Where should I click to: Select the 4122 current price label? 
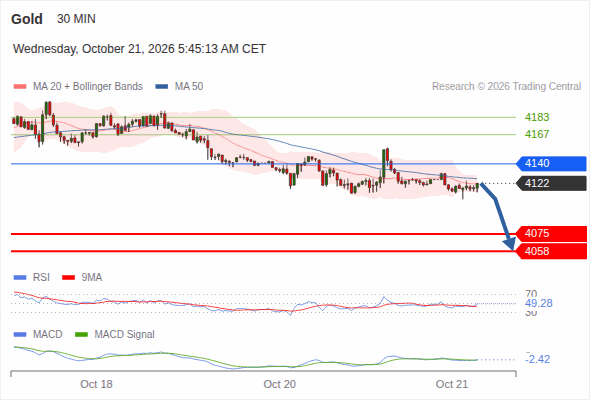pos(551,183)
